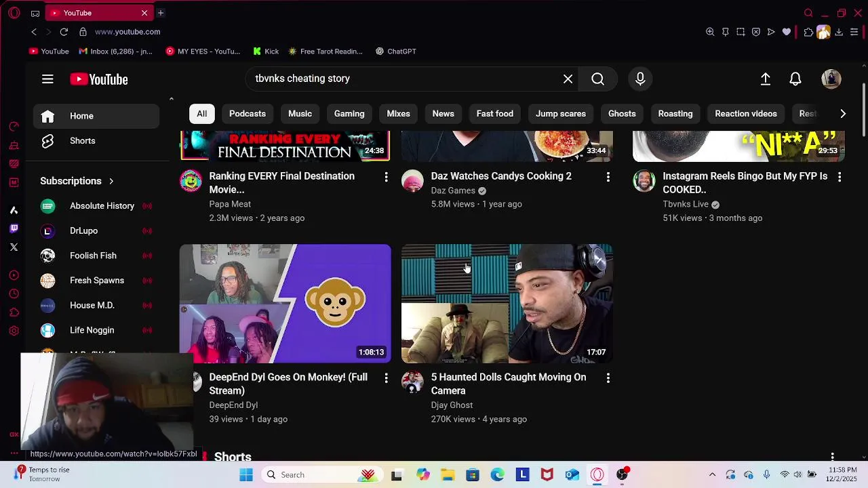Viewport: 868px width, 488px height.
Task: Open DrLupo subscription channel
Action: click(96, 231)
